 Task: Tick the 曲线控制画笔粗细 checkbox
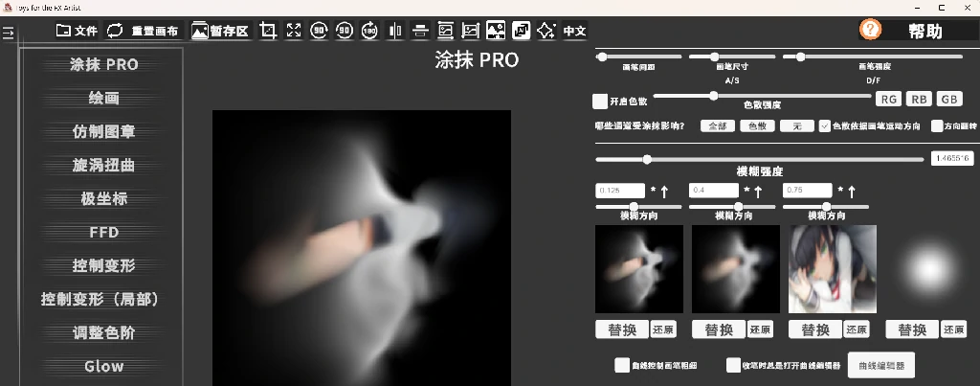click(x=622, y=365)
